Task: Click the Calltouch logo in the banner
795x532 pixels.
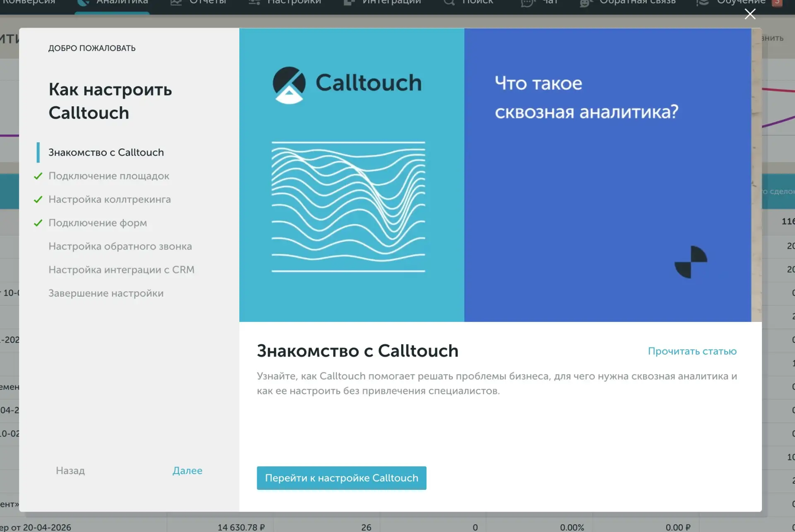Action: tap(347, 84)
